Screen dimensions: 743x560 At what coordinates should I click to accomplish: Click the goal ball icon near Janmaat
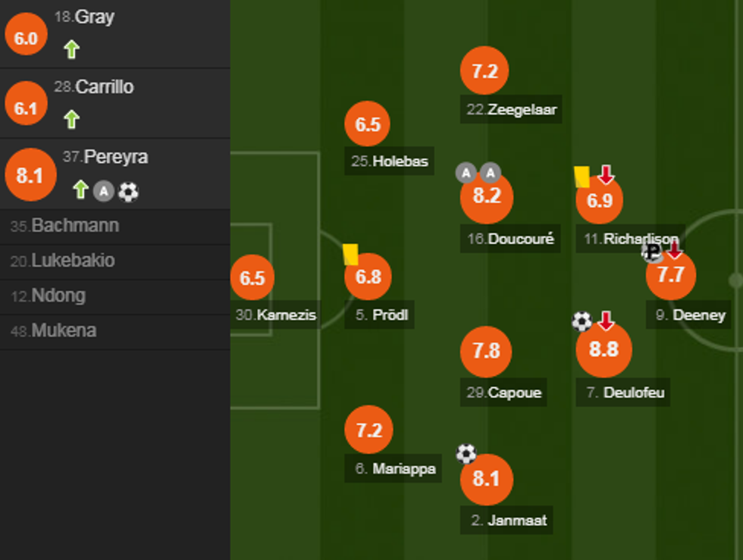[466, 454]
